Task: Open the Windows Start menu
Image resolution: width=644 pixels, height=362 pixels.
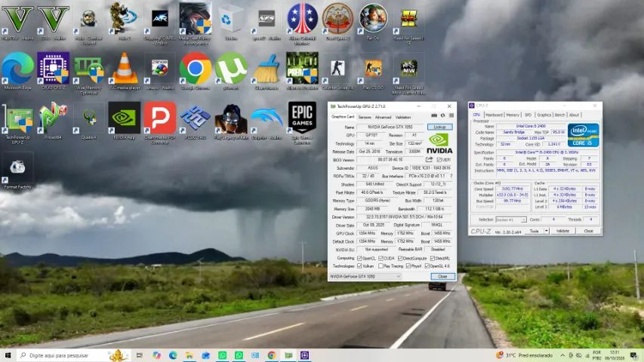Action: (x=8, y=355)
